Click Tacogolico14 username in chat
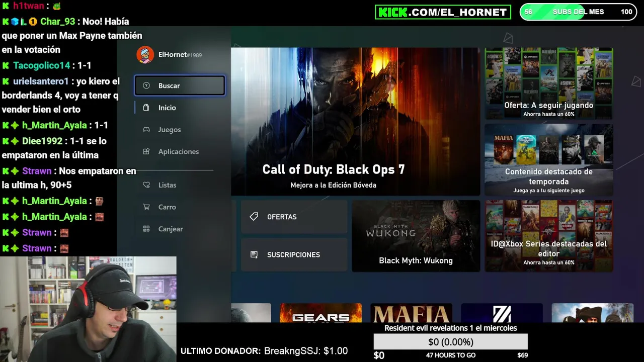 42,65
